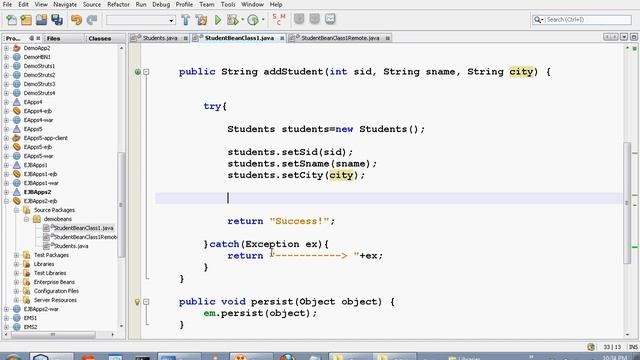Click the green annotation icon beside addStudent
640x360 pixels.
click(x=138, y=72)
